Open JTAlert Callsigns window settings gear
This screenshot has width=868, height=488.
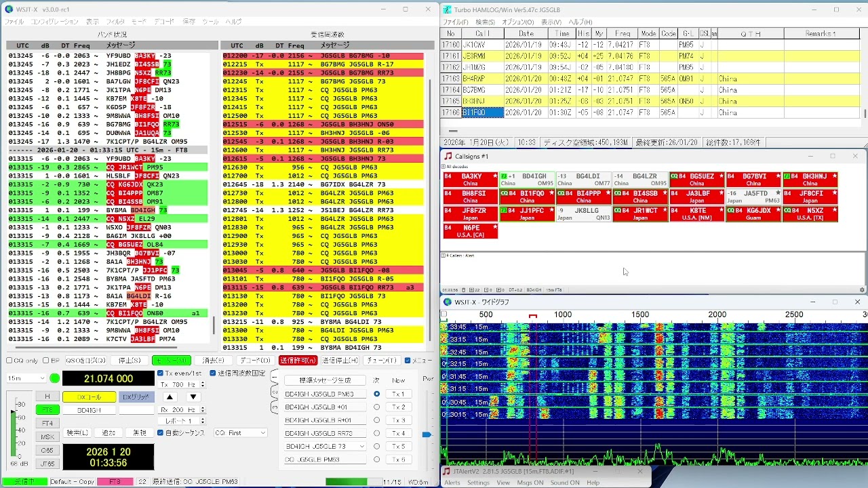[x=862, y=290]
